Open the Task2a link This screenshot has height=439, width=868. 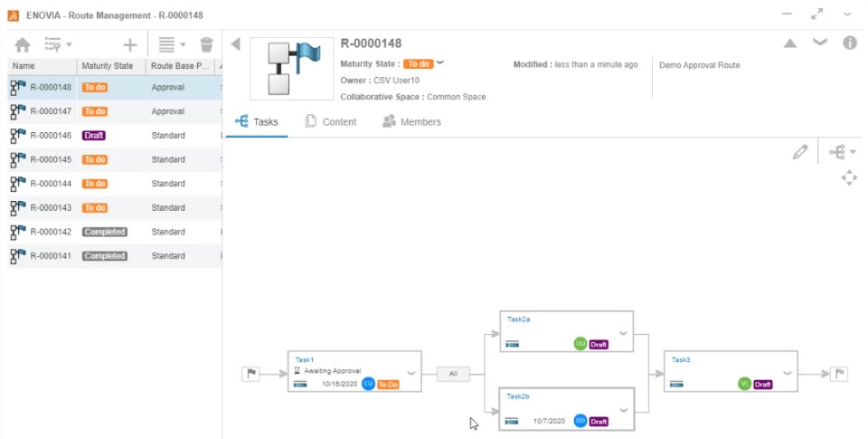coord(519,320)
